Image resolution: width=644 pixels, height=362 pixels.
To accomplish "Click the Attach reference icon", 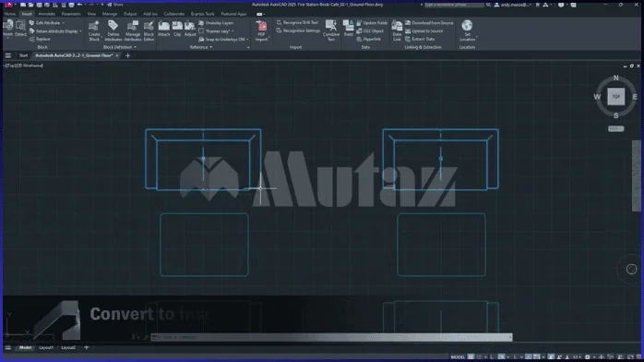I will point(164,29).
